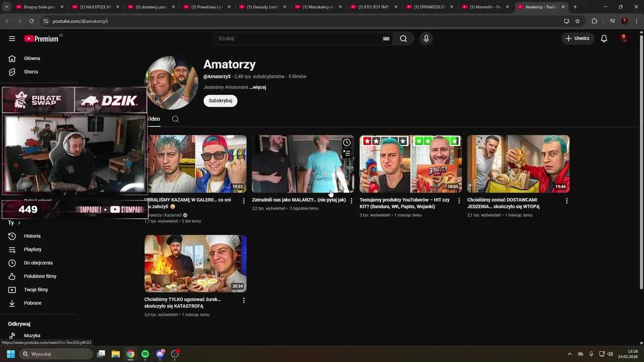The height and width of the screenshot is (362, 644).
Task: Open File Explorer from the taskbar
Action: [115, 354]
